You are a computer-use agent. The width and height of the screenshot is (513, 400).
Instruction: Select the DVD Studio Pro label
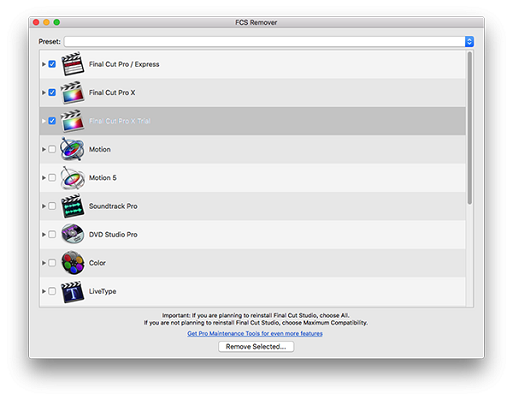coord(113,234)
